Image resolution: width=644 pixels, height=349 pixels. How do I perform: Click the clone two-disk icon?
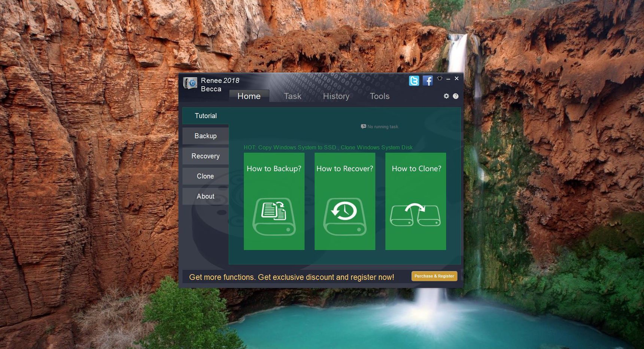click(x=415, y=215)
